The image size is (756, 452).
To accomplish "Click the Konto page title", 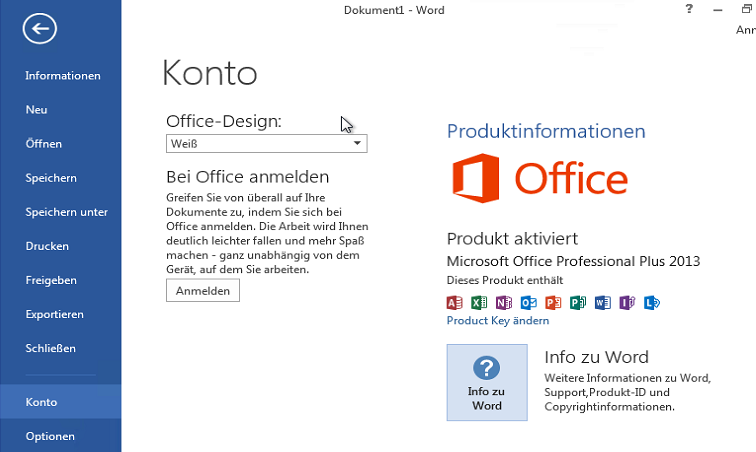I will (x=210, y=73).
